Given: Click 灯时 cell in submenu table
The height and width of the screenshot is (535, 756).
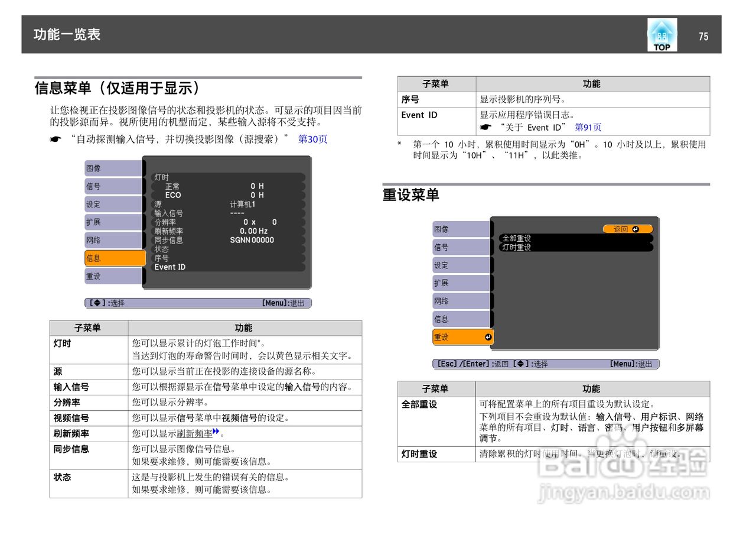Looking at the screenshot, I should click(x=89, y=350).
